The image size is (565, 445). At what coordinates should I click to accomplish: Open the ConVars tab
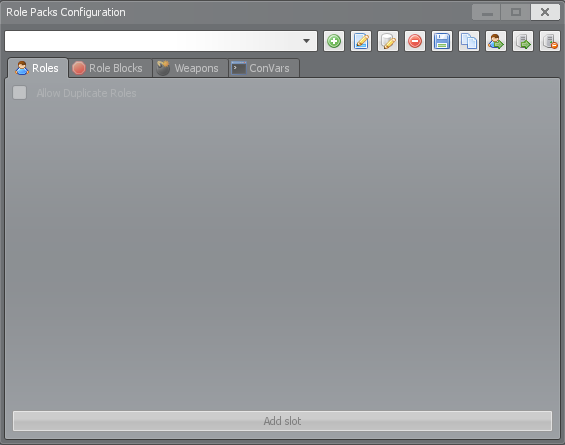coord(264,68)
